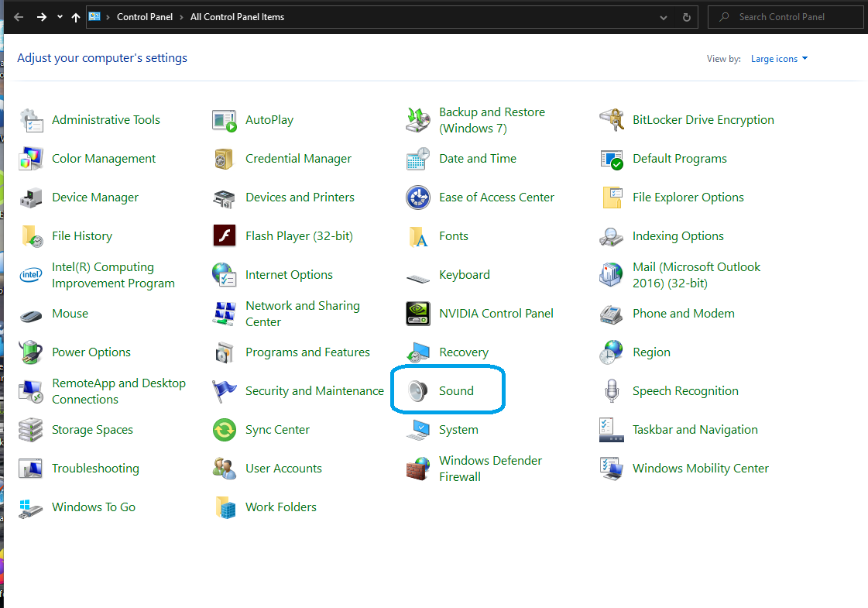Expand the address bar history dropdown
Viewport: 868px width, 608px height.
tap(662, 16)
